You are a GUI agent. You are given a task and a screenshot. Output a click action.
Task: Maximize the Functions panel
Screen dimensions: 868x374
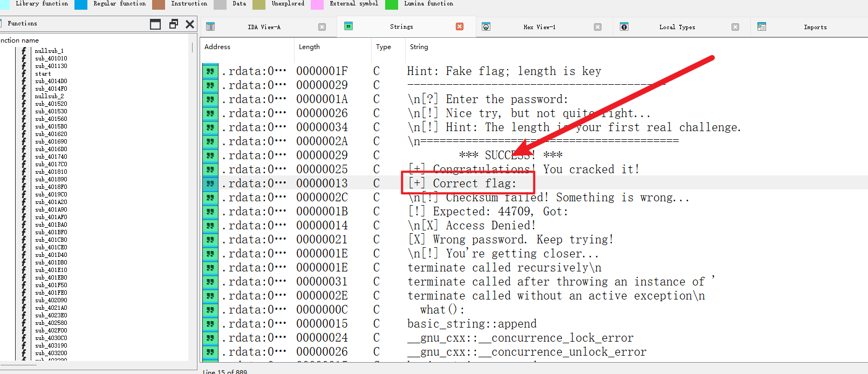155,24
